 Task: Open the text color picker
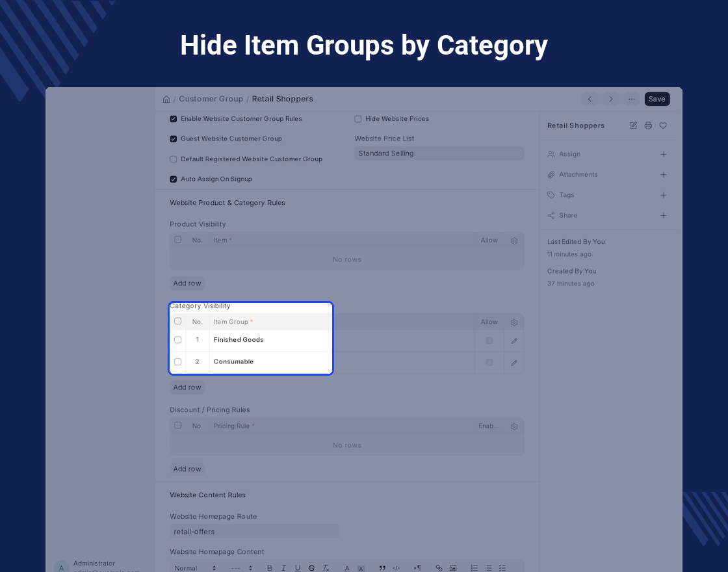pyautogui.click(x=347, y=568)
